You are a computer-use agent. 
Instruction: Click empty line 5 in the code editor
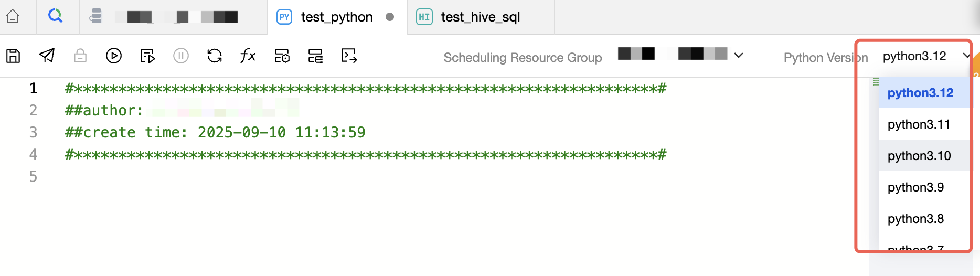(315, 176)
